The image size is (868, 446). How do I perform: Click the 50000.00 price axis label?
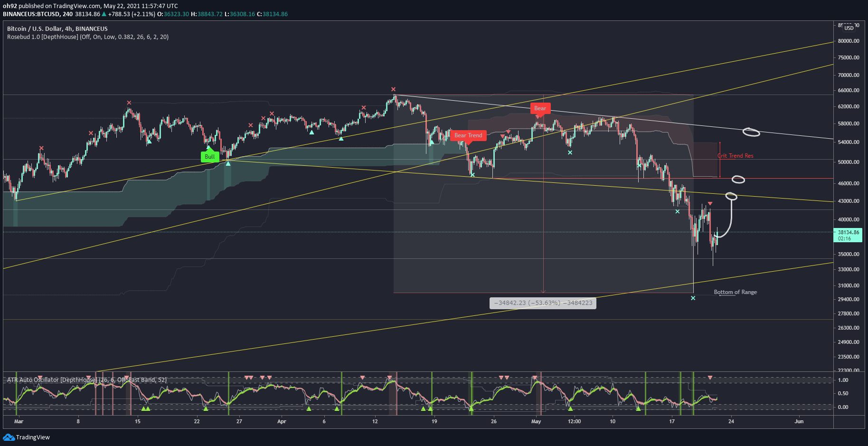coord(849,162)
